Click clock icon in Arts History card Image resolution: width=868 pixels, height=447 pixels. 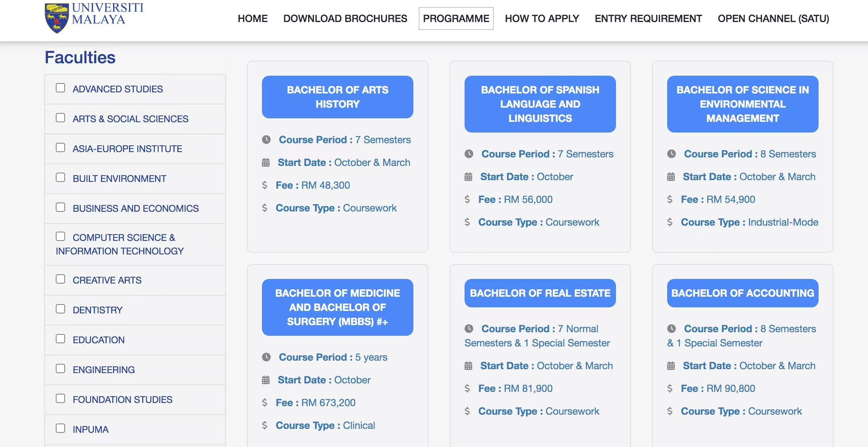click(266, 140)
